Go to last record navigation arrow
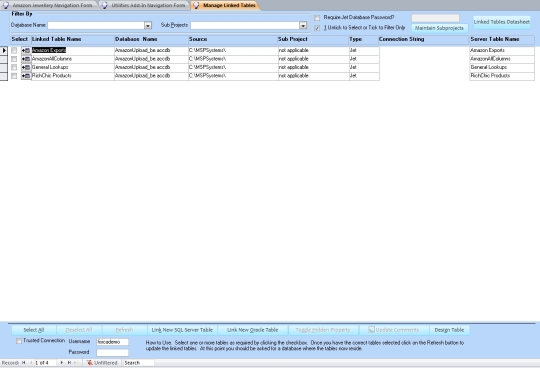The width and height of the screenshot is (540, 368). click(69, 362)
